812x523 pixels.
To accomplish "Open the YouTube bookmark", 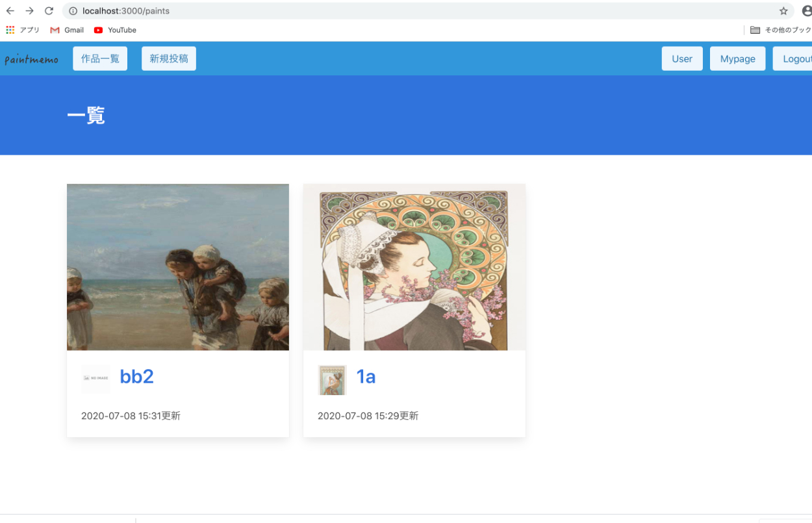I will [x=115, y=30].
